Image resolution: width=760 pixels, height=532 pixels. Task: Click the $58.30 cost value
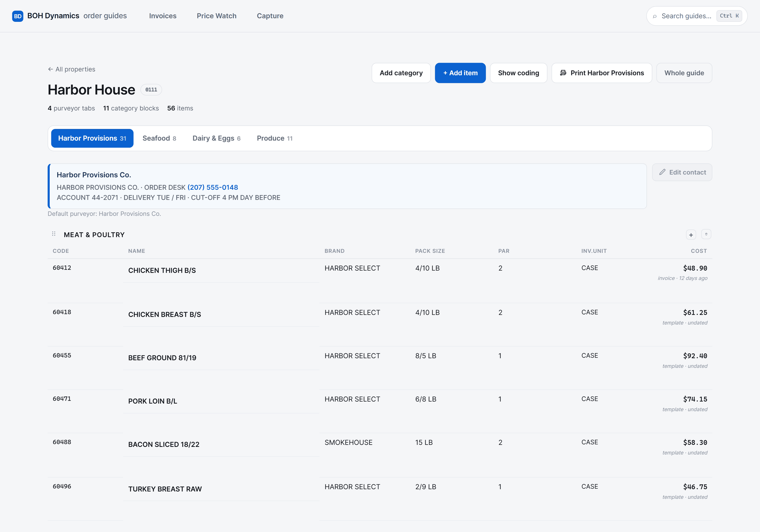[695, 443]
